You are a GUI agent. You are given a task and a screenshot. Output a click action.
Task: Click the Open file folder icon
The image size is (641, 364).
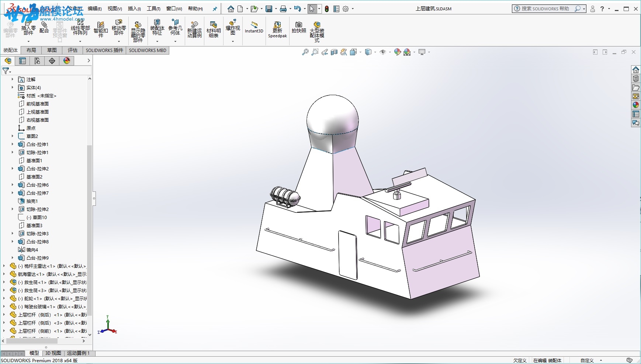coord(254,9)
